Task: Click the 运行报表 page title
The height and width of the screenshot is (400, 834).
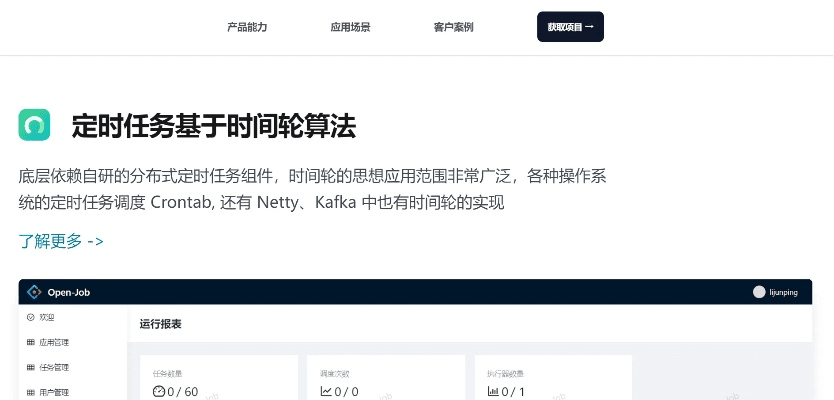Action: pyautogui.click(x=160, y=324)
